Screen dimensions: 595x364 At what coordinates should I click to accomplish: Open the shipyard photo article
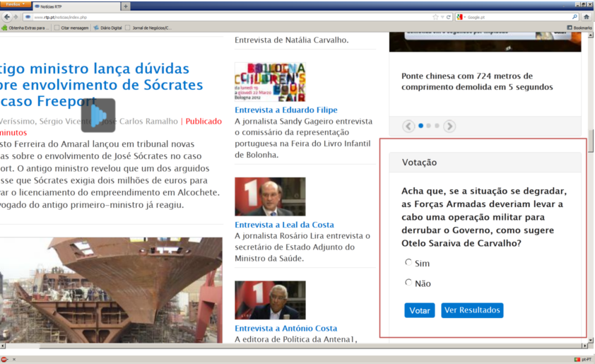[111, 290]
